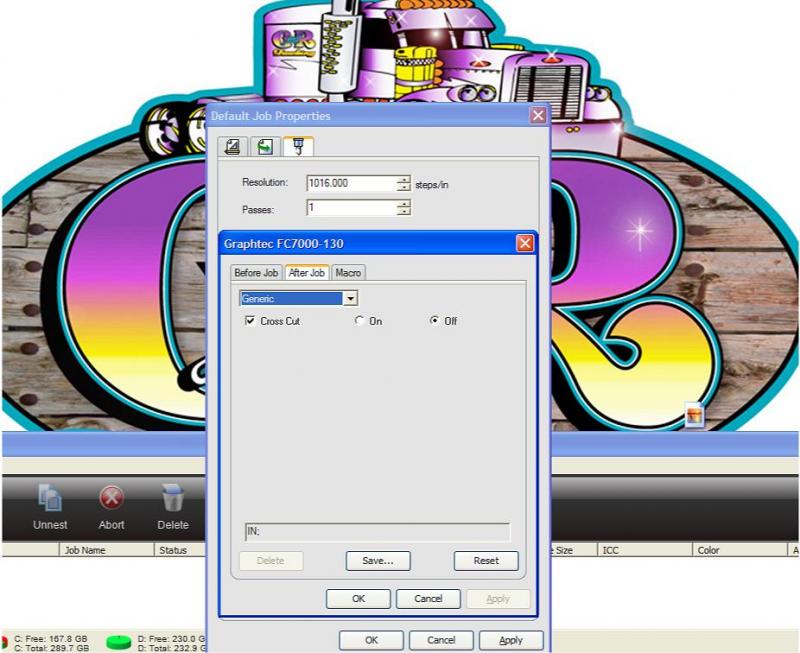The height and width of the screenshot is (653, 800).
Task: Open the first tab in Default Job Properties
Action: click(x=233, y=147)
